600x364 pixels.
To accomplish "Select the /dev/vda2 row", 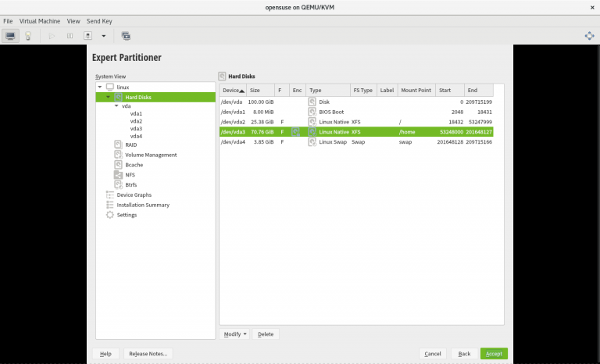I will coord(356,122).
